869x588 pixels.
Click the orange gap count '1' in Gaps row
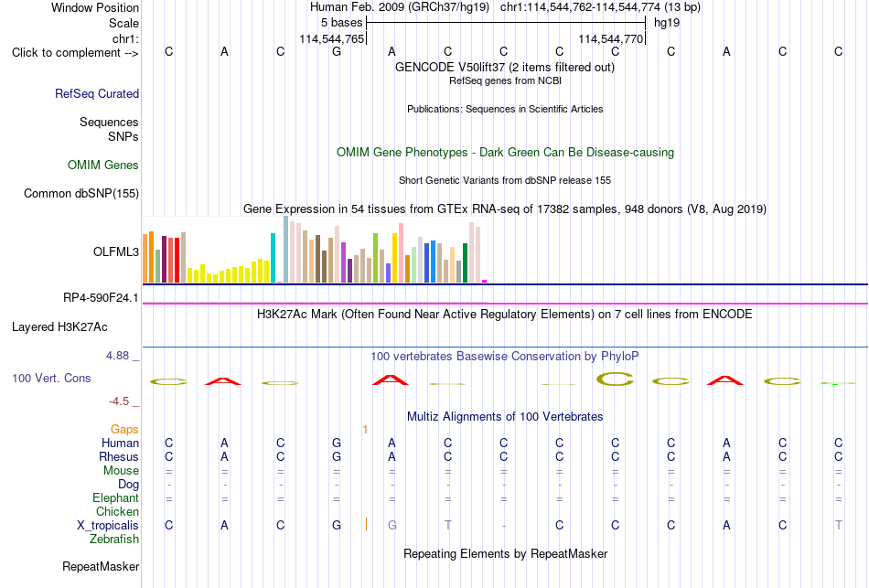365,430
